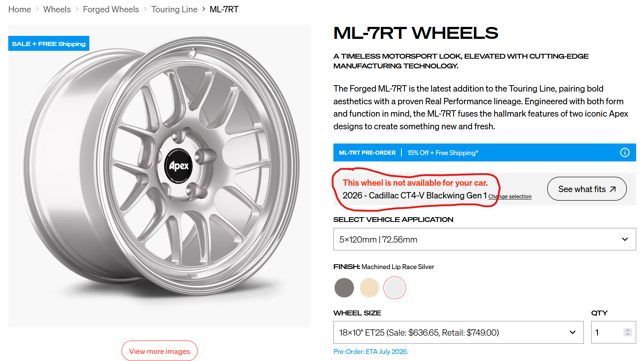This screenshot has width=644, height=361.
Task: Expand the 5×120mm vehicle application dropdown
Action: pos(484,239)
